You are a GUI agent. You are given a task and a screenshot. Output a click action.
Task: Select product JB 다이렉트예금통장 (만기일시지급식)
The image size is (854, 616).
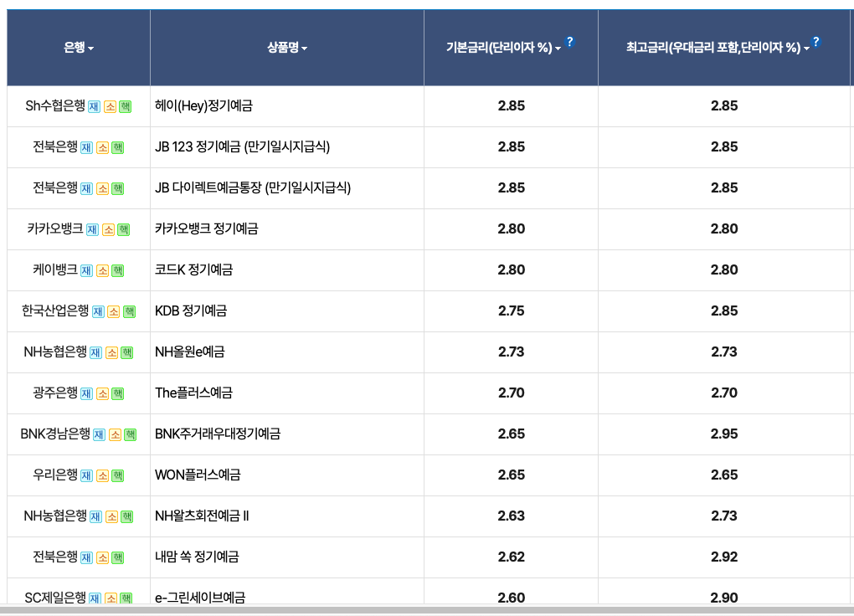tap(253, 187)
